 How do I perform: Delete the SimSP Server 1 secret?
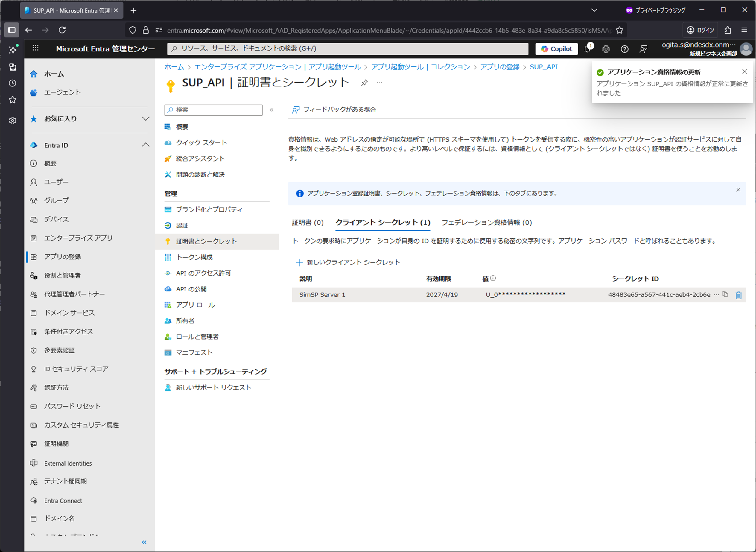[738, 295]
